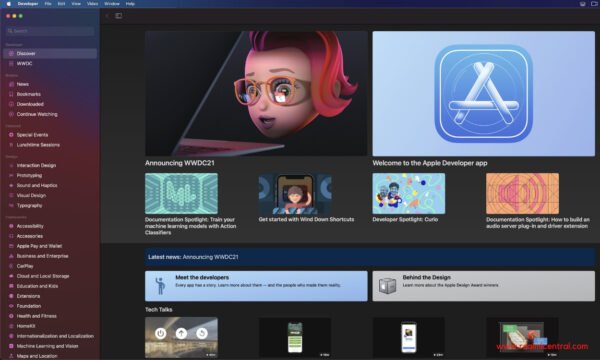Viewport: 600px width, 360px height.
Task: Click the Maps and Location label
Action: 37,356
